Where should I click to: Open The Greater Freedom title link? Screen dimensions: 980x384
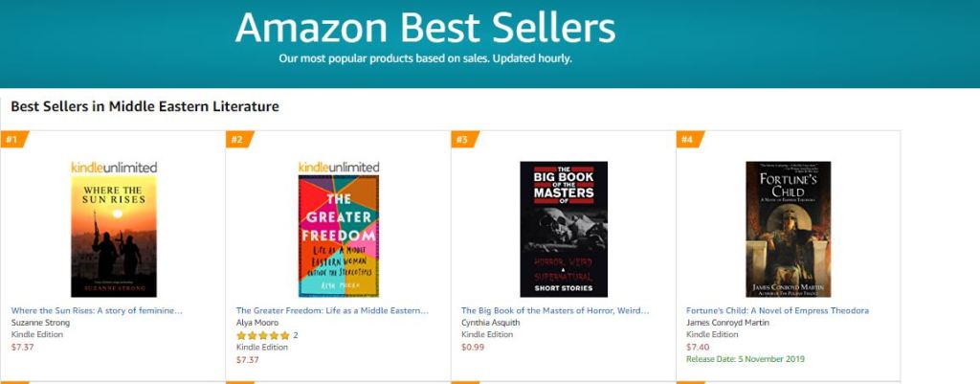point(332,310)
